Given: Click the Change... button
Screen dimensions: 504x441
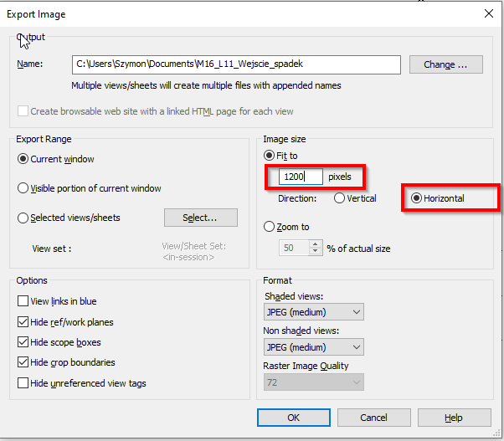Looking at the screenshot, I should pyautogui.click(x=451, y=64).
